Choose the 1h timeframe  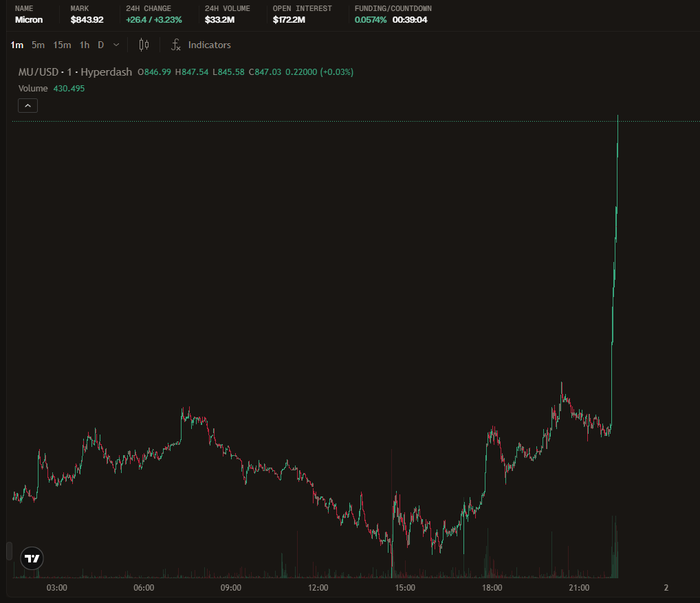(85, 45)
